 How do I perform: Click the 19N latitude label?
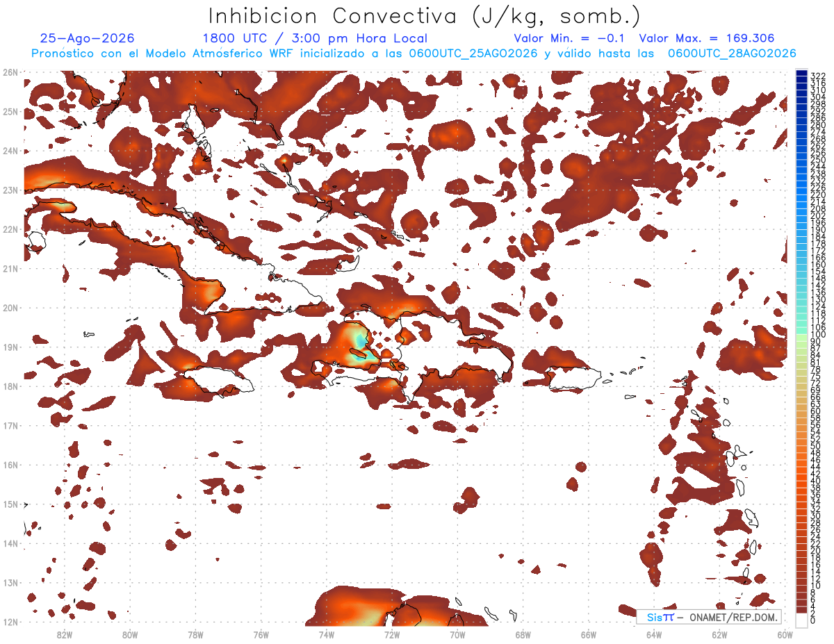click(10, 347)
